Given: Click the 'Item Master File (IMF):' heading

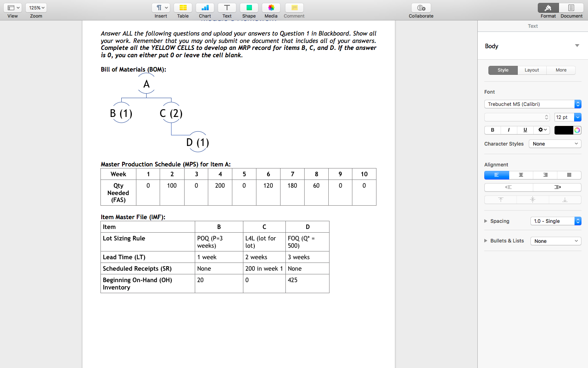Looking at the screenshot, I should [133, 217].
